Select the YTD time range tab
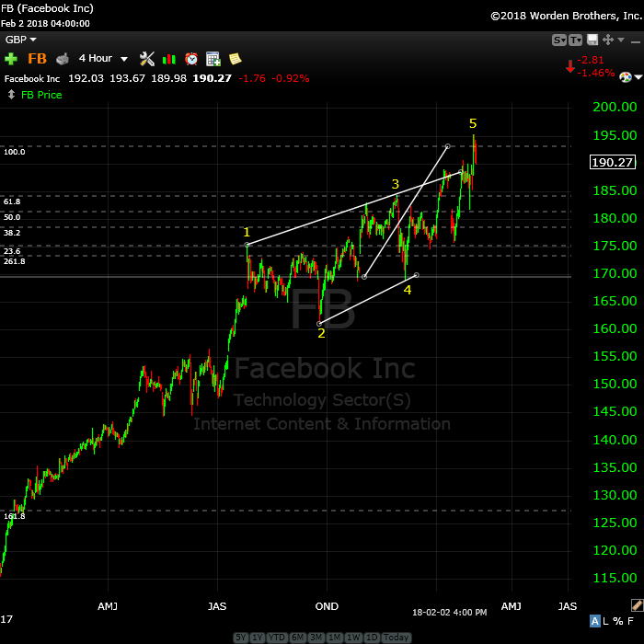The width and height of the screenshot is (644, 644). 277,638
